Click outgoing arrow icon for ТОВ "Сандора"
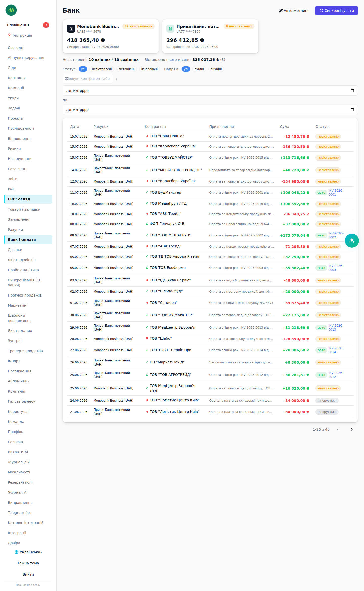 coord(147,303)
